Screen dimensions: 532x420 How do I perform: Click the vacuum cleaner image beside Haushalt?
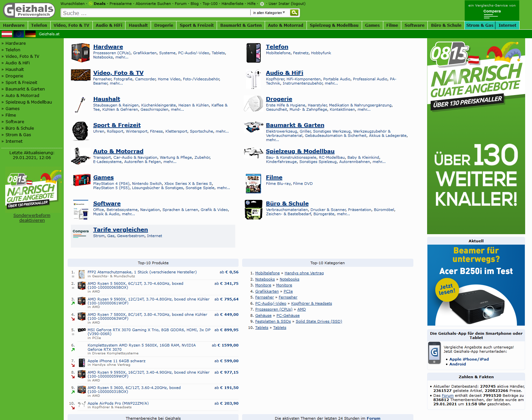80,105
